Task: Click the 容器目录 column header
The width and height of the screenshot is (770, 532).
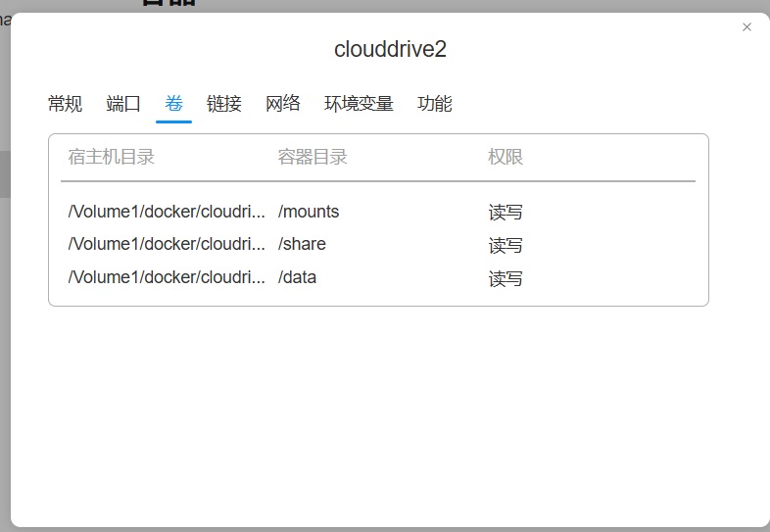Action: click(313, 157)
